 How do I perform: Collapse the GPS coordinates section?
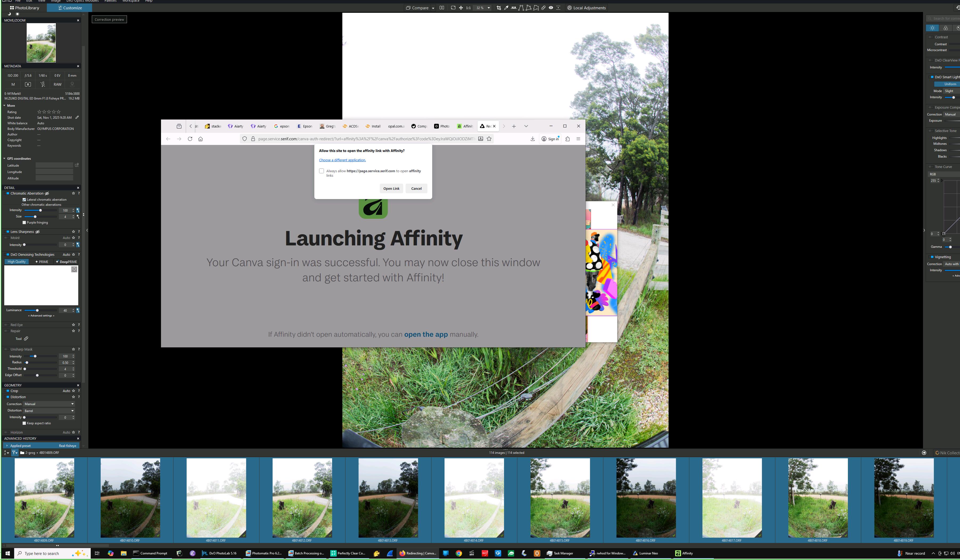point(5,158)
